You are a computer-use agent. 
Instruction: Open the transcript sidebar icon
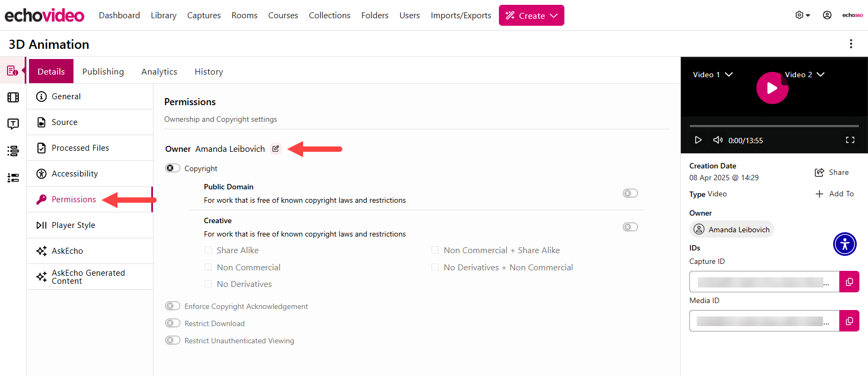click(13, 124)
